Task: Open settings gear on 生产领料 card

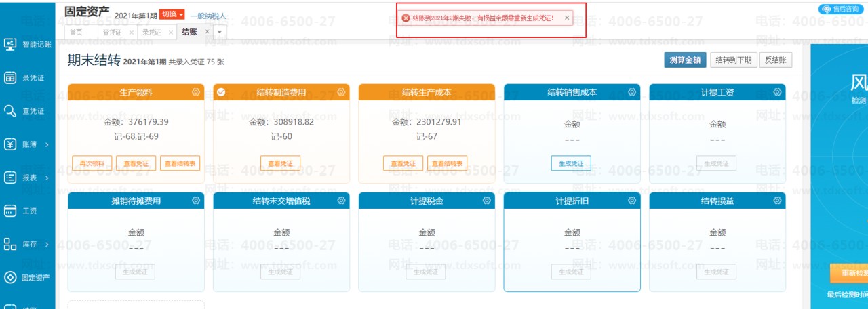Action: click(196, 92)
